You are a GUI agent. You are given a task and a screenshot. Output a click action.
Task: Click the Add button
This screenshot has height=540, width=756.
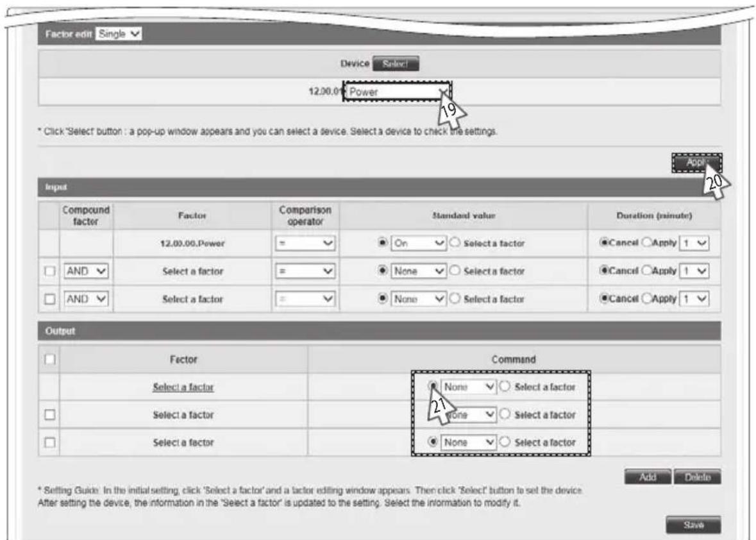tap(648, 477)
